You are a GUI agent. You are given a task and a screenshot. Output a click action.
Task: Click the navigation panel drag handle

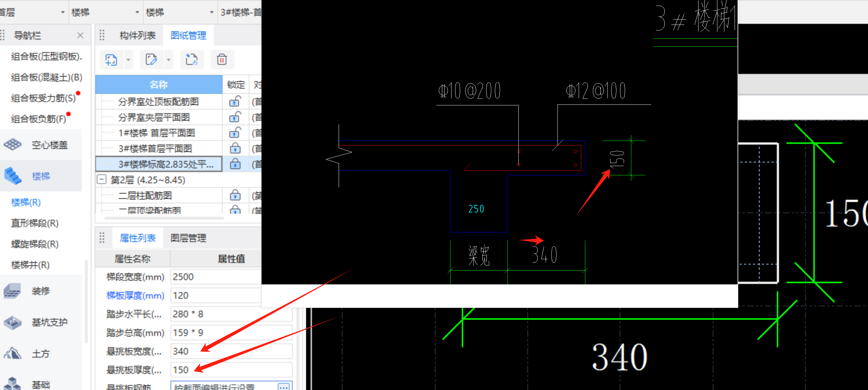(2, 35)
